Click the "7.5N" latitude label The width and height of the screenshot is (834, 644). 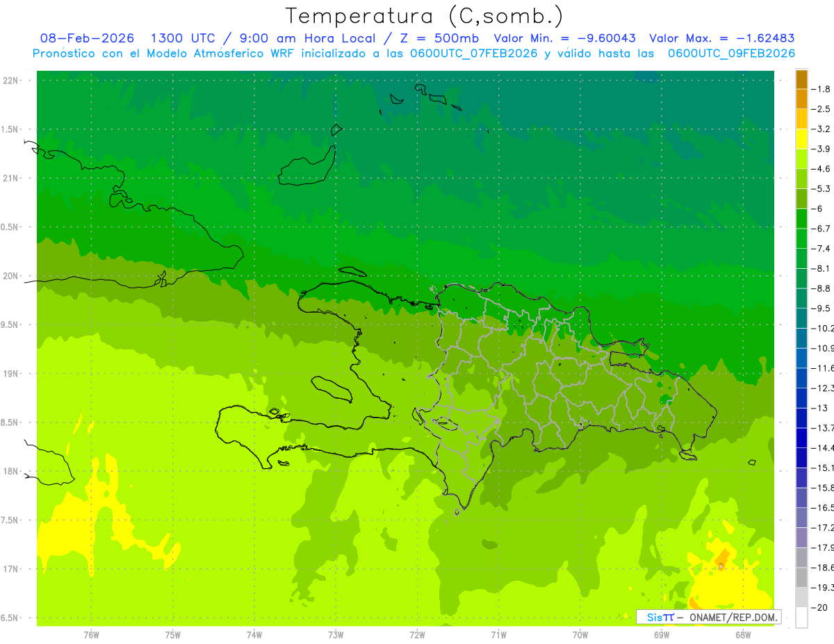tap(10, 520)
